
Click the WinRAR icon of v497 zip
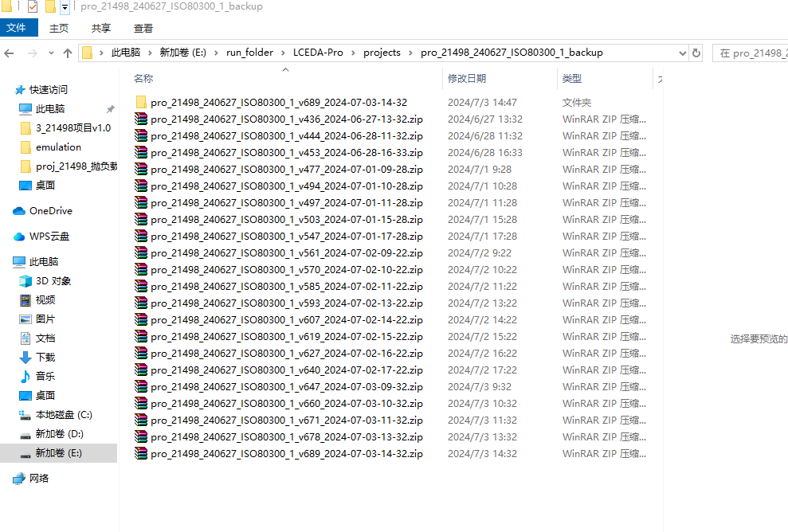141,202
